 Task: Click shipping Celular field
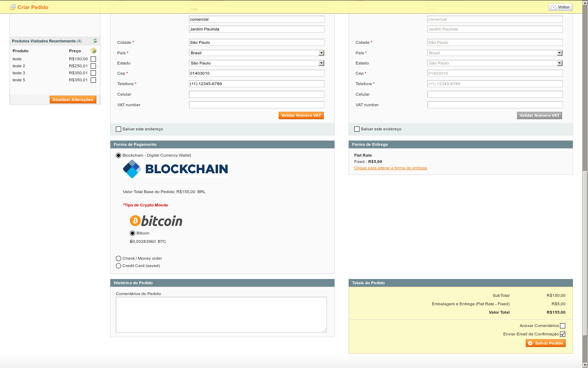495,94
